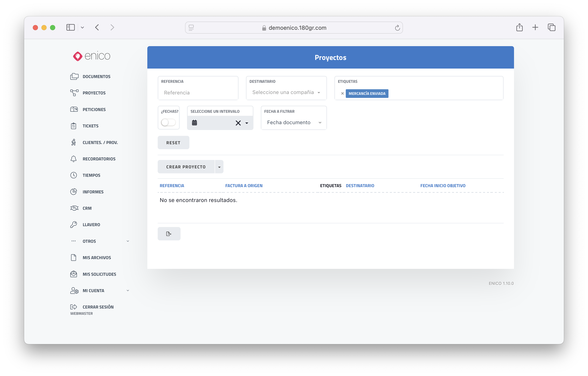Click the Referencia input field

coord(198,93)
